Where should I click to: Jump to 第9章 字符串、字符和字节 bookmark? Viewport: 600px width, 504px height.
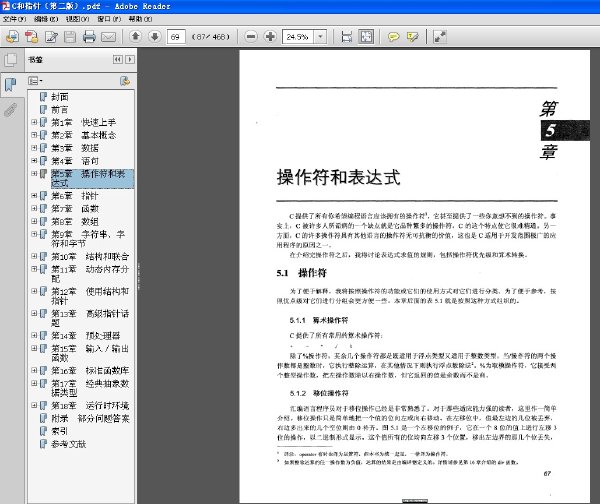point(88,238)
